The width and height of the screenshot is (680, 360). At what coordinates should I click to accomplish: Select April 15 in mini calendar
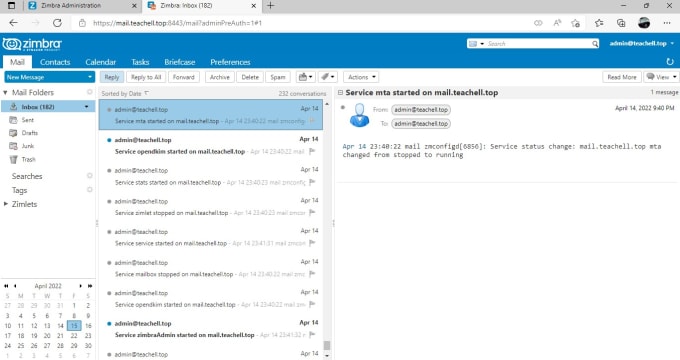click(74, 325)
